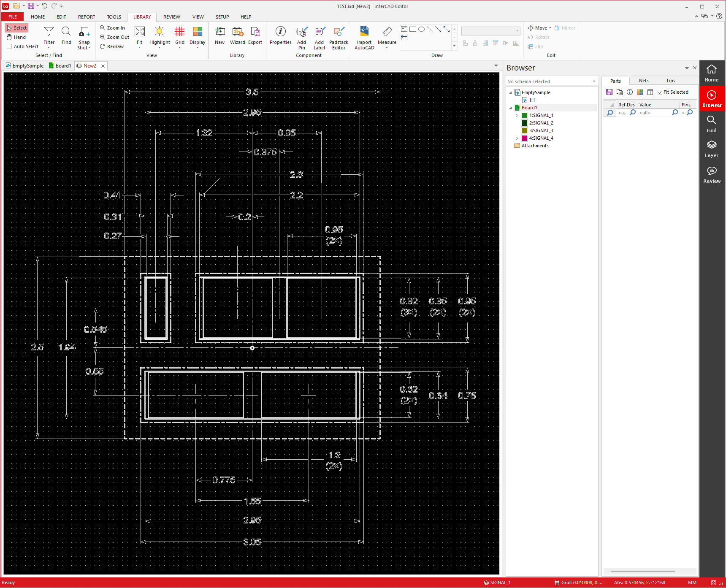Click the Add Pin icon
726x588 pixels.
[302, 32]
